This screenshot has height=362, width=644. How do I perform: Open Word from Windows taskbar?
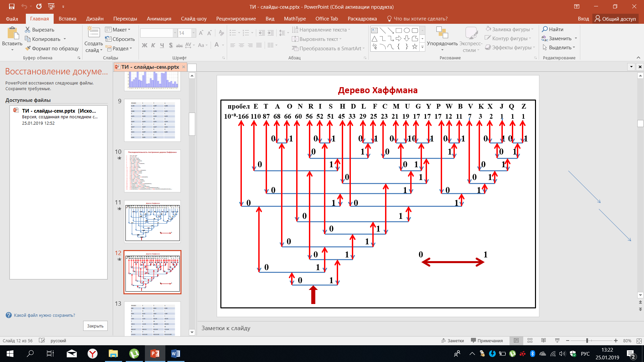click(x=175, y=354)
